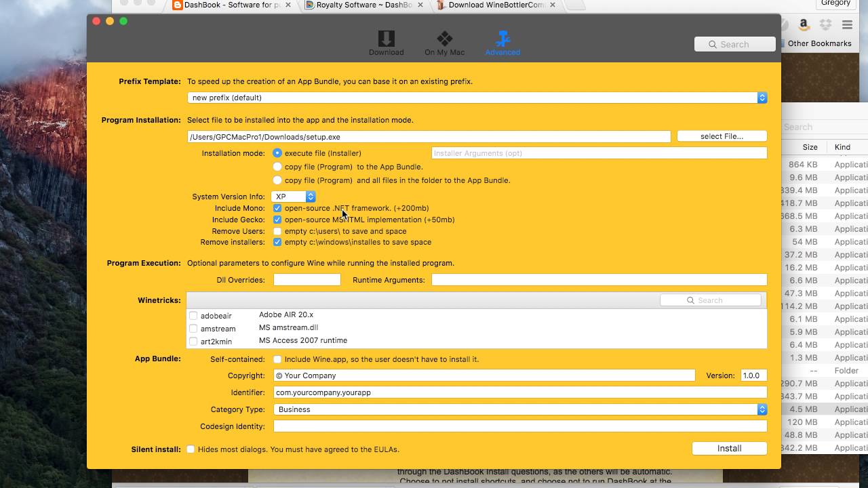868x488 pixels.
Task: Click the Install button
Action: (x=730, y=449)
